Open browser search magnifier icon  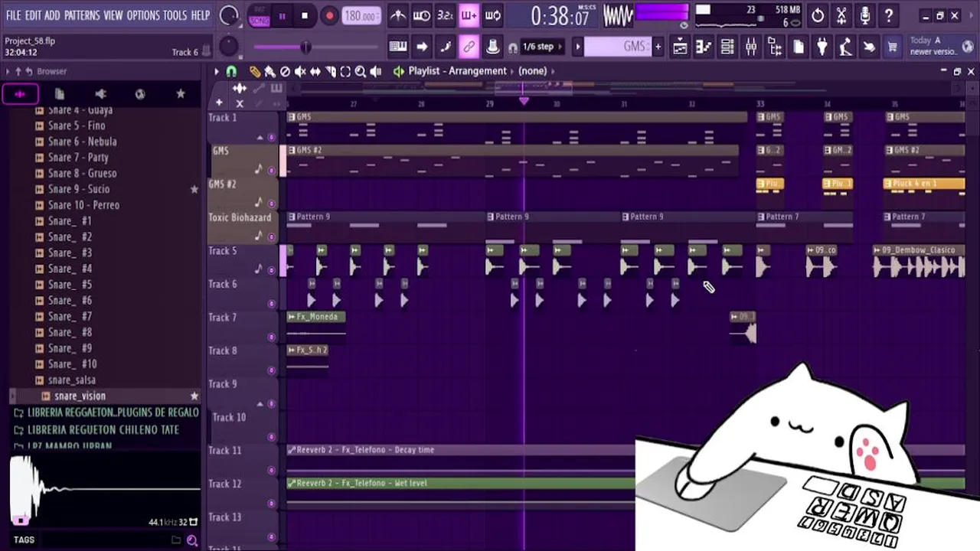(191, 540)
